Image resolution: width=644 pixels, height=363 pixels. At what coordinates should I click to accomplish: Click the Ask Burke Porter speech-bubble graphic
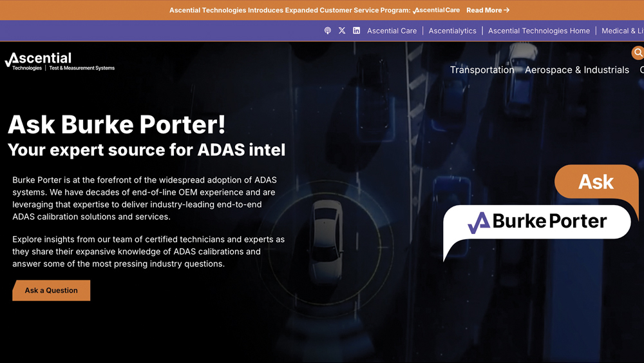pos(540,213)
